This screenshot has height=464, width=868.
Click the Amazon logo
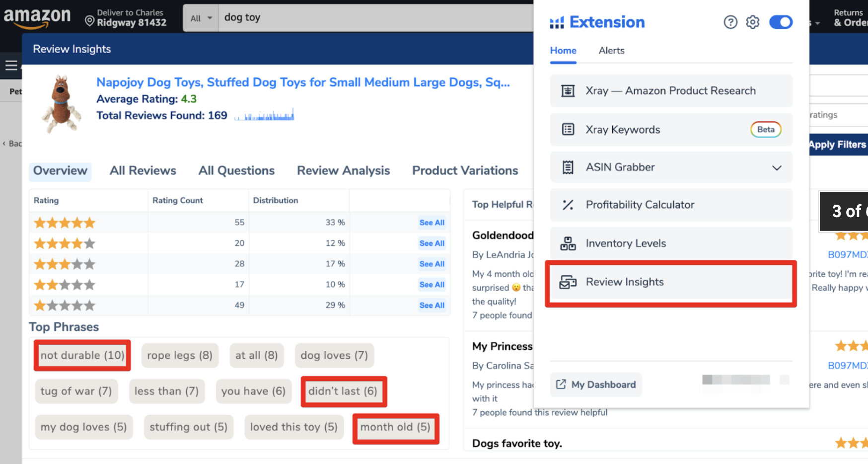click(37, 18)
